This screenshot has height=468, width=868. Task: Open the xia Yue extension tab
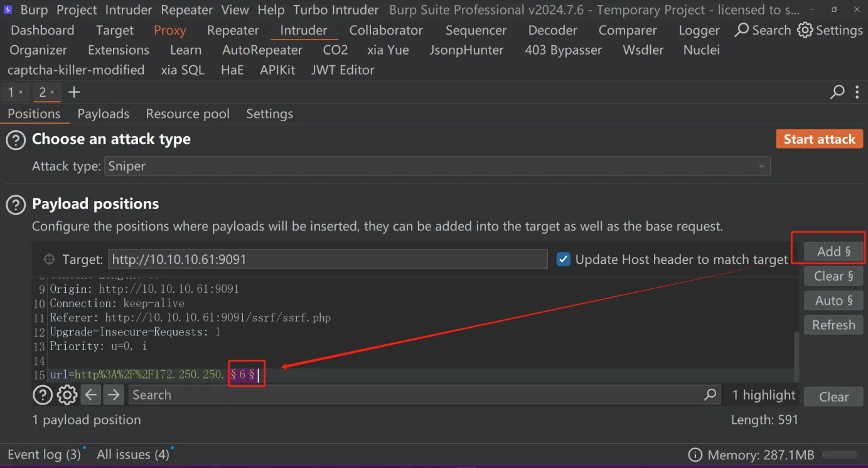click(388, 50)
